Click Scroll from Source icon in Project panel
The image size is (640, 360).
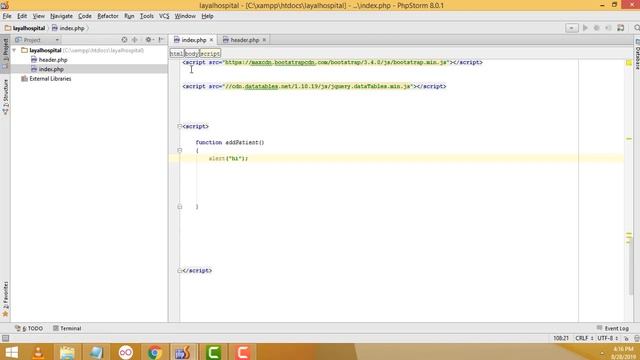(124, 40)
